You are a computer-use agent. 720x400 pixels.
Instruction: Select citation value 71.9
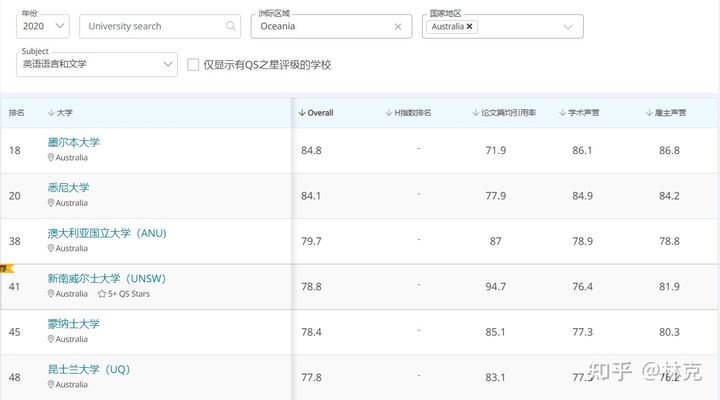(x=495, y=151)
